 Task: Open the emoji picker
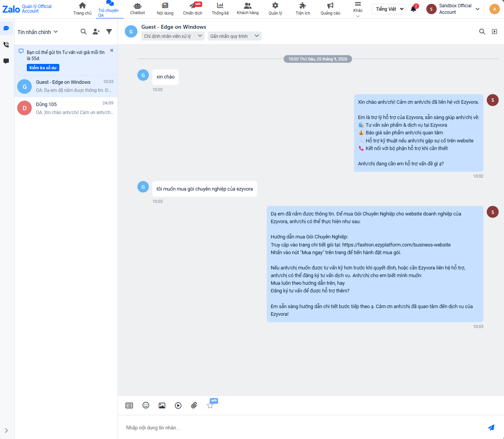click(146, 405)
